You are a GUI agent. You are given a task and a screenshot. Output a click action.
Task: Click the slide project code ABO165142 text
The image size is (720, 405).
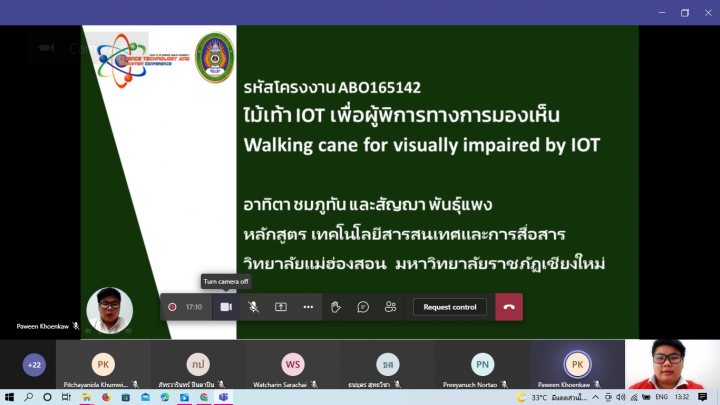[x=379, y=87]
